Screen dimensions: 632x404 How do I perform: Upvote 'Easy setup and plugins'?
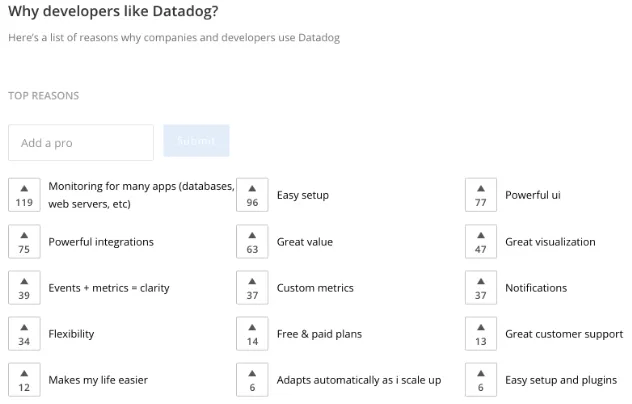[481, 379]
